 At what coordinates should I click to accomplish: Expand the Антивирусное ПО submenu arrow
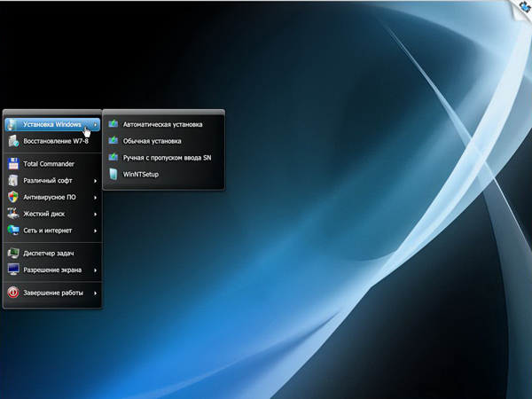tap(96, 198)
